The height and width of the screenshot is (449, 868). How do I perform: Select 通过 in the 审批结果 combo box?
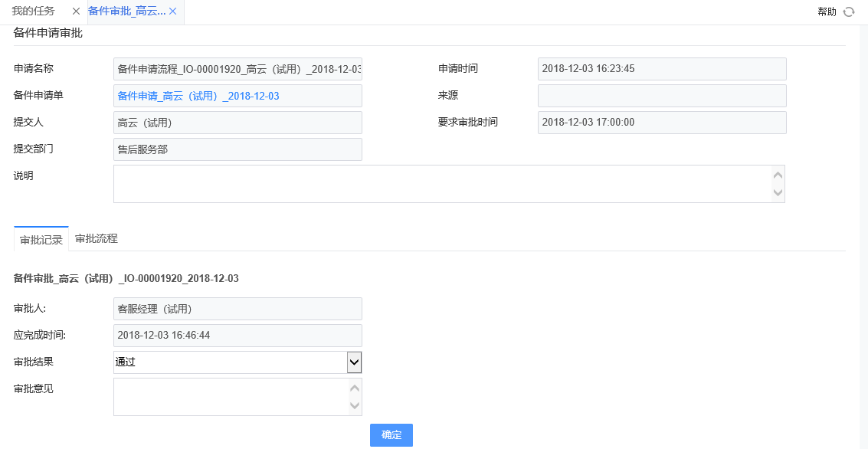coord(230,362)
